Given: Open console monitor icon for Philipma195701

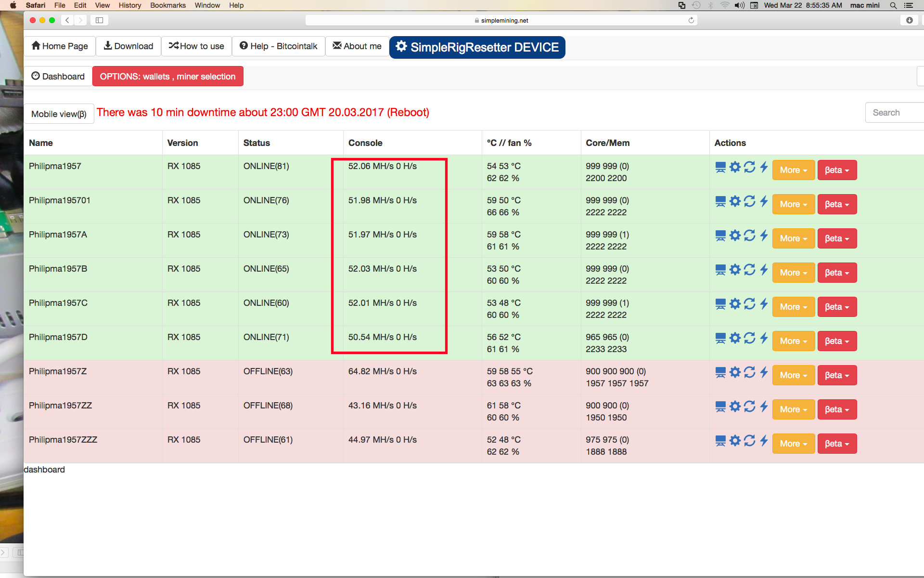Looking at the screenshot, I should (x=720, y=201).
